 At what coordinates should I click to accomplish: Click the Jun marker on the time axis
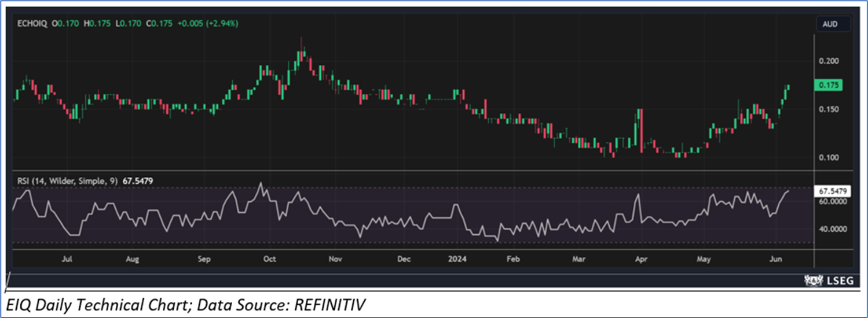click(x=775, y=259)
